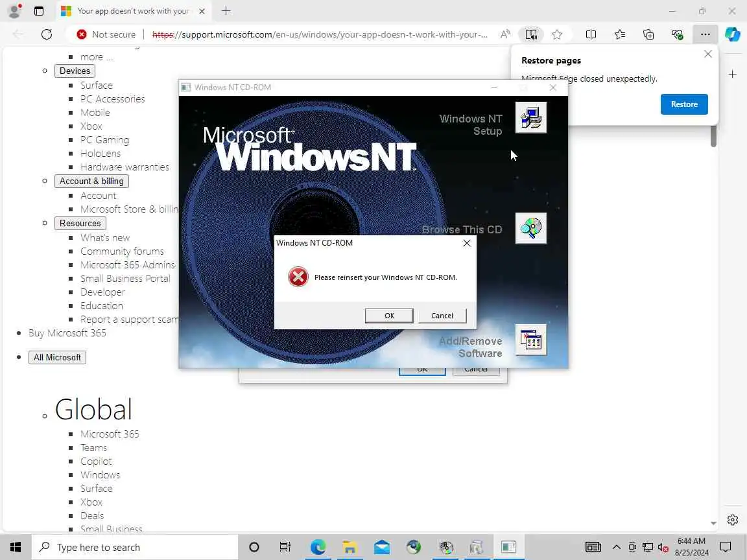Open File Explorer from taskbar
The width and height of the screenshot is (747, 560).
point(350,547)
